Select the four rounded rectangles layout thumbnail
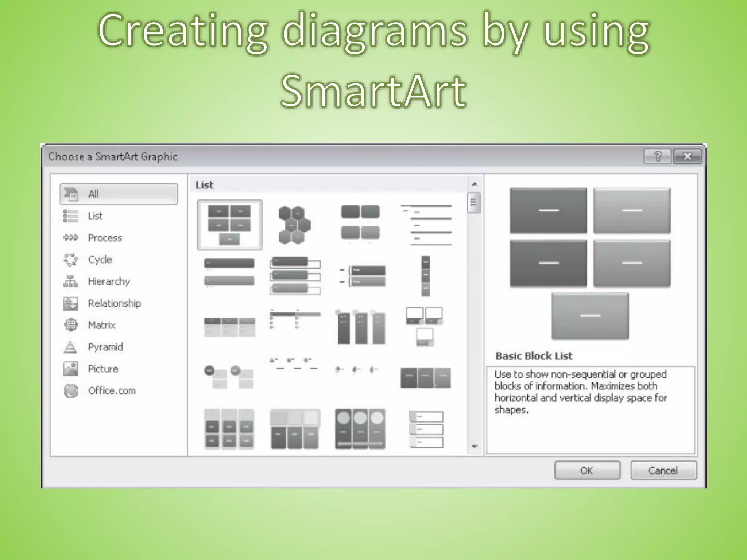 360,222
